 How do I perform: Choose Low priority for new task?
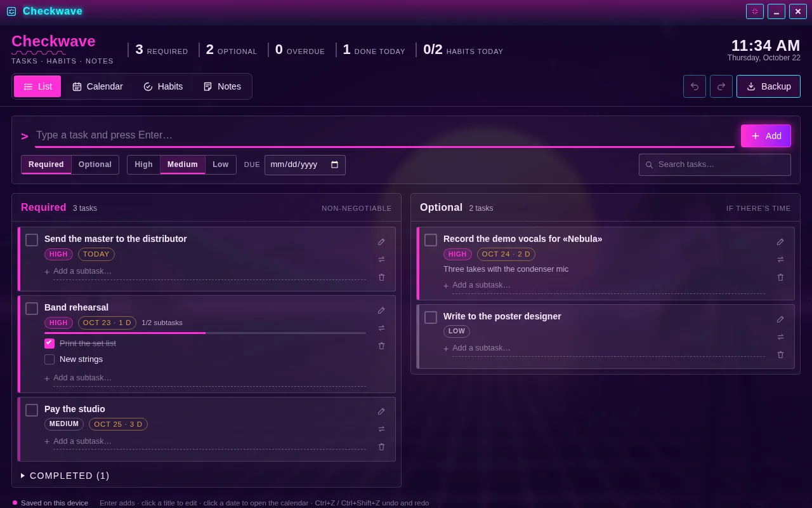(221, 164)
